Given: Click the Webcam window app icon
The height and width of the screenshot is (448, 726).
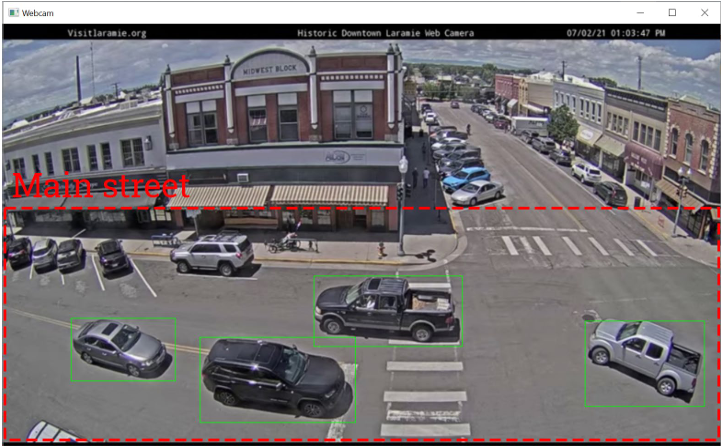Looking at the screenshot, I should (x=12, y=12).
